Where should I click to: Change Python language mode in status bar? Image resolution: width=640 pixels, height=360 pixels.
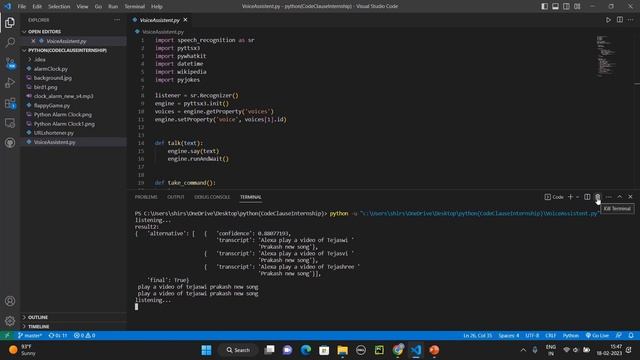571,335
